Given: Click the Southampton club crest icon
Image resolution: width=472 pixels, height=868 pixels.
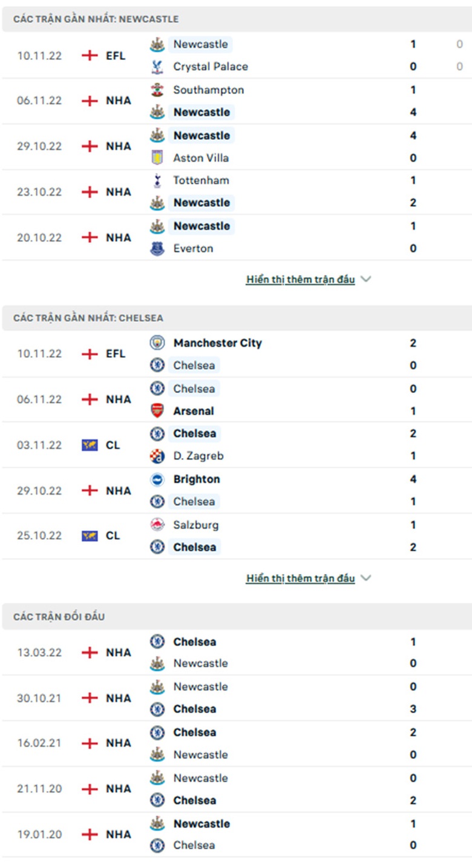Looking at the screenshot, I should pos(157,90).
